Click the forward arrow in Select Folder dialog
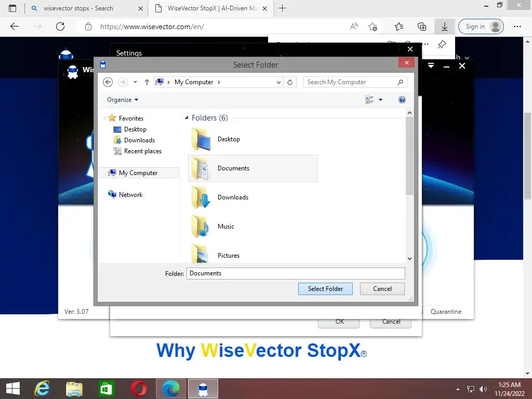The image size is (532, 399). tap(123, 82)
